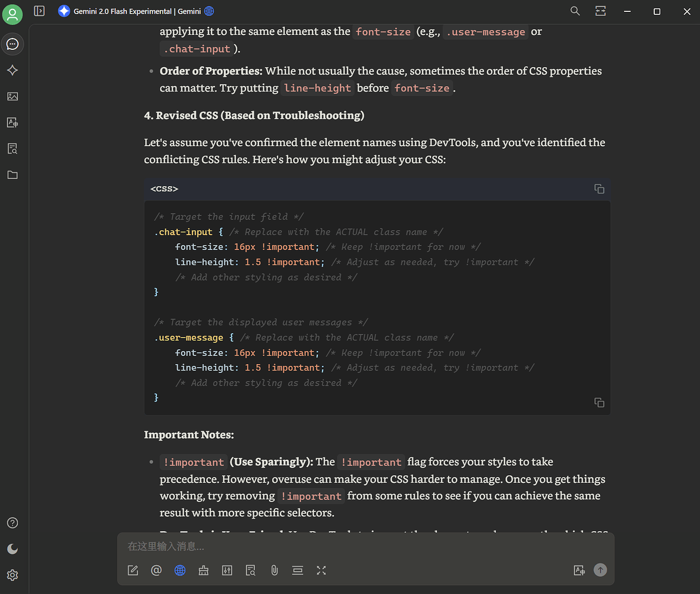Click 'Order of Properties:' bold text
The image size is (700, 594).
(211, 71)
